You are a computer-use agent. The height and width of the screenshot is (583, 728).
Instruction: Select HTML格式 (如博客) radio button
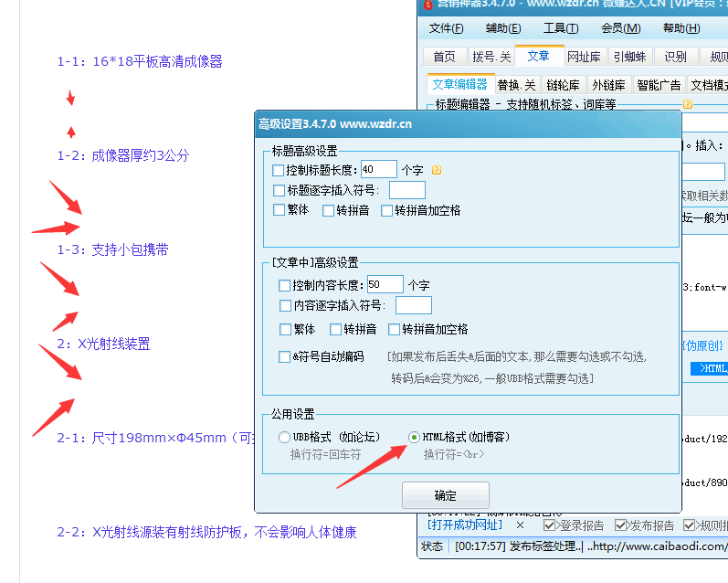click(x=415, y=437)
